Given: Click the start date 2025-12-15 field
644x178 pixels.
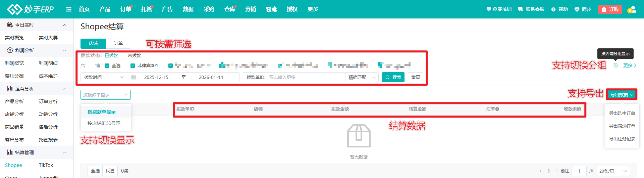Looking at the screenshot, I should [156, 77].
